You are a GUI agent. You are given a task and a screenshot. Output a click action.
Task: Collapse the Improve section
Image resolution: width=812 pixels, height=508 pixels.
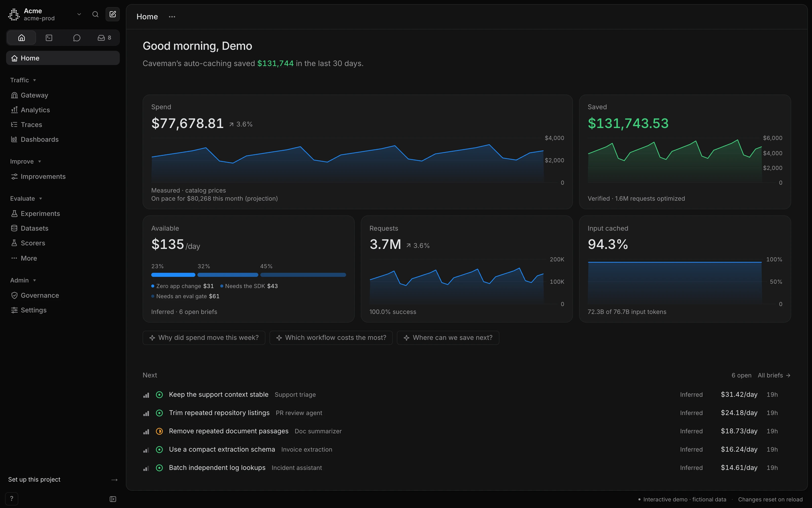pyautogui.click(x=25, y=161)
